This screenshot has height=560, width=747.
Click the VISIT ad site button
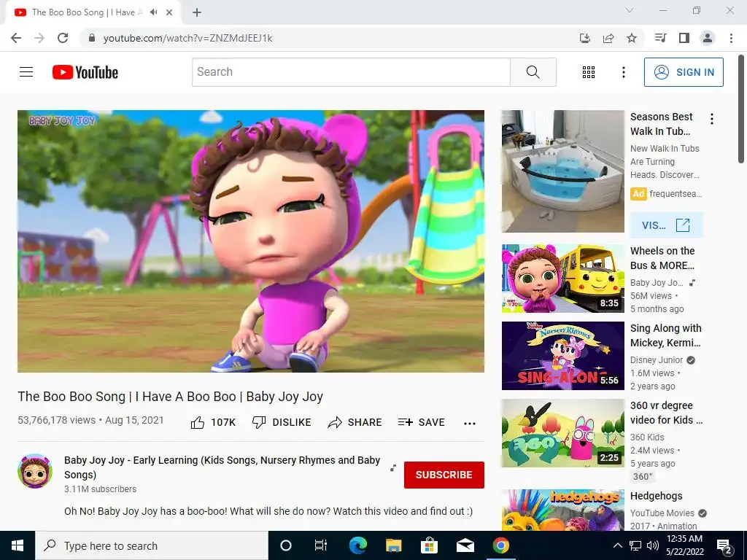pos(666,225)
